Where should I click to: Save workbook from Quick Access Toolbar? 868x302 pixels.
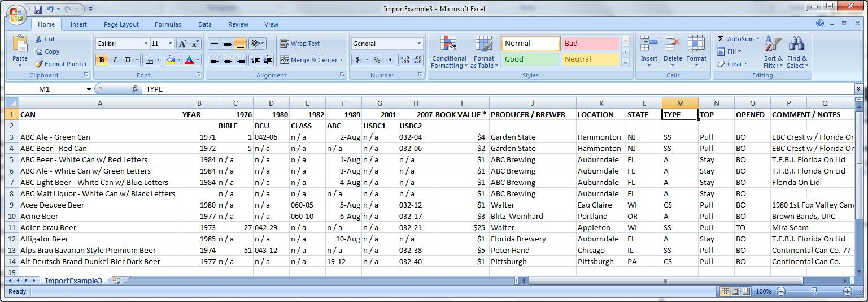point(38,9)
